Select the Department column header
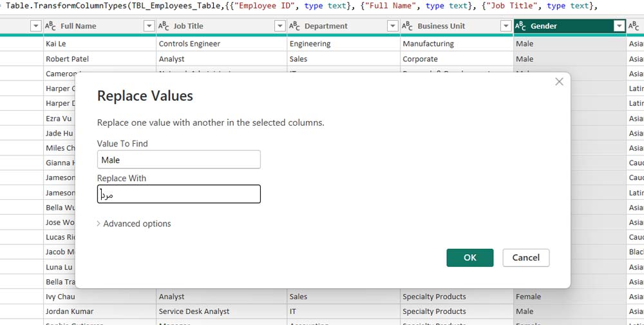The width and height of the screenshot is (644, 325). (344, 26)
